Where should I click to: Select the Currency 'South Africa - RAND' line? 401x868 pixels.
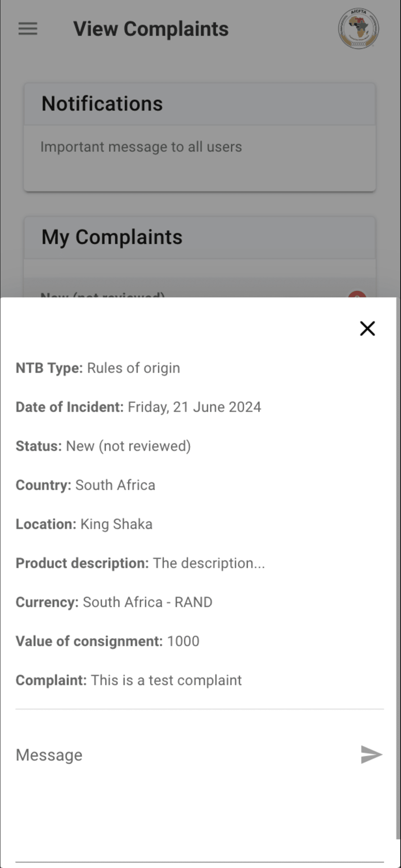(x=114, y=602)
